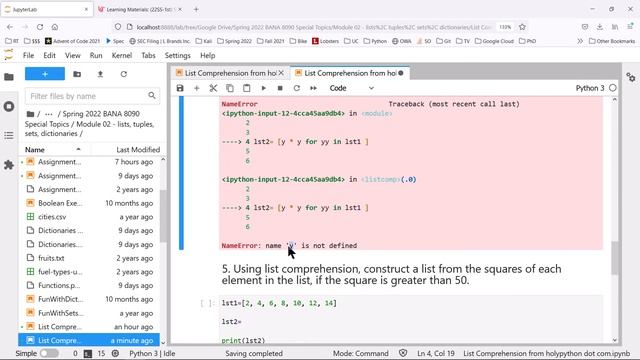Select fruits.txt file
This screenshot has width=640, height=360.
point(89,258)
